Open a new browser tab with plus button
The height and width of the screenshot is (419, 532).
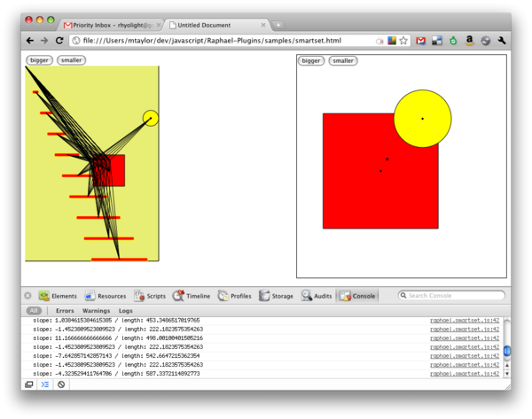click(x=278, y=25)
